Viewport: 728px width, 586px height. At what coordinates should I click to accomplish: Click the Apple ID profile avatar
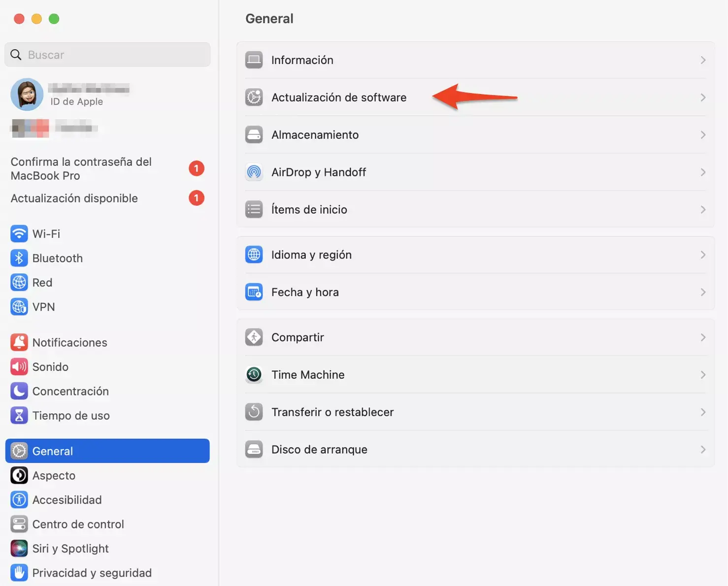point(27,94)
